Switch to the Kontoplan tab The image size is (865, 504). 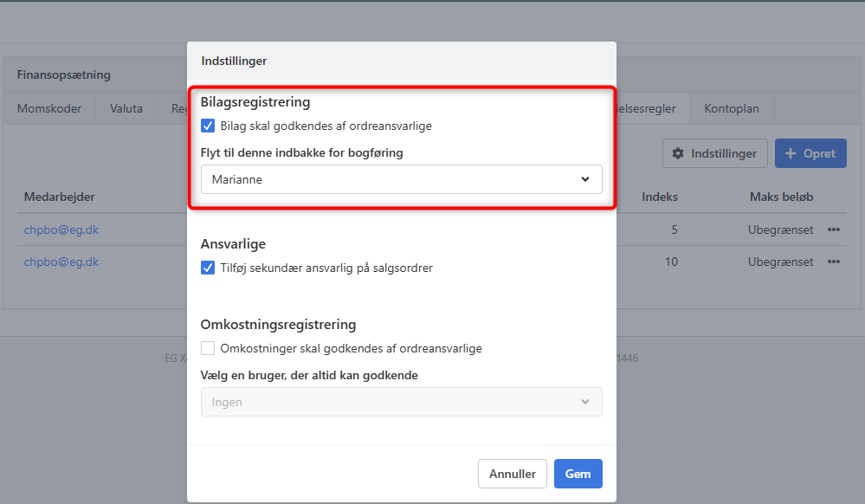730,108
